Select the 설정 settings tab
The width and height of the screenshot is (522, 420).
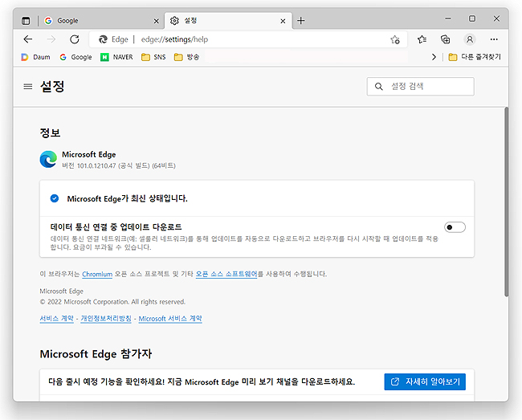pyautogui.click(x=228, y=21)
